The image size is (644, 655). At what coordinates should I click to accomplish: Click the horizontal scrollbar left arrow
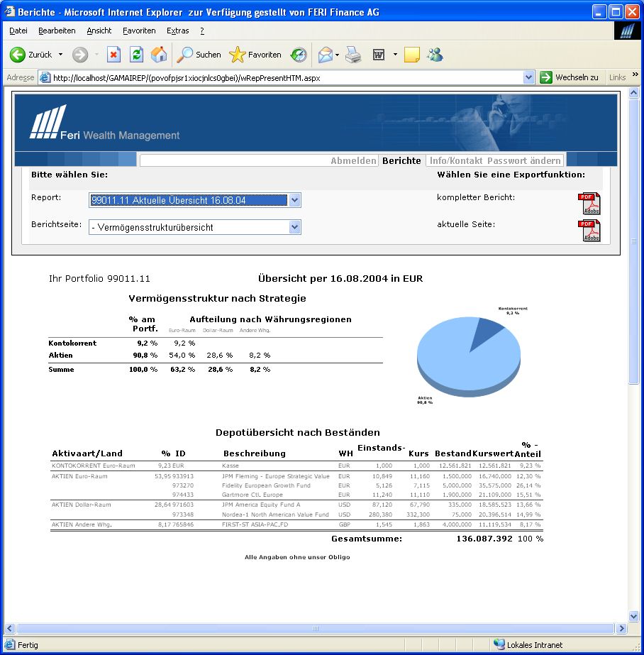[x=10, y=628]
